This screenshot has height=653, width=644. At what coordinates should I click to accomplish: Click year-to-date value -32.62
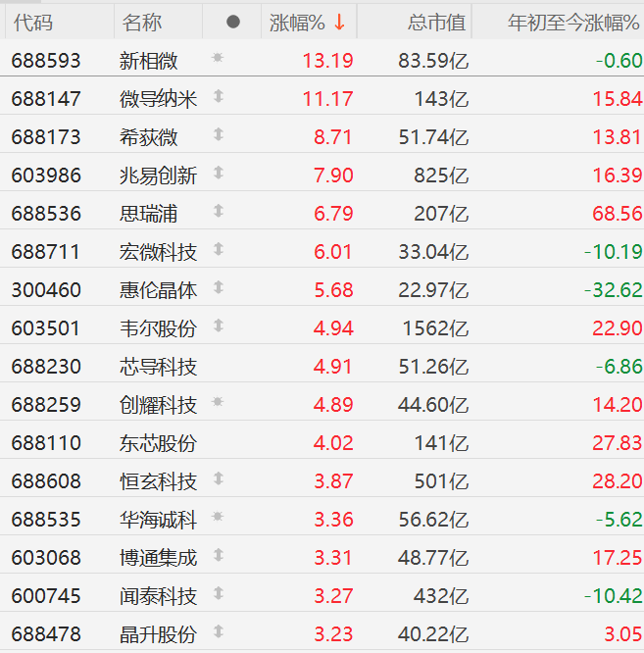[614, 290]
